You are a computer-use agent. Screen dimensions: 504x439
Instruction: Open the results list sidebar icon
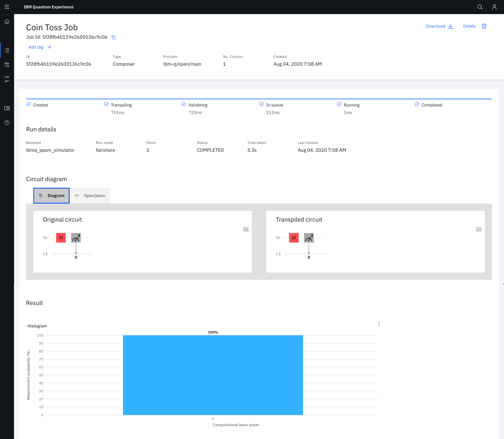coord(7,50)
